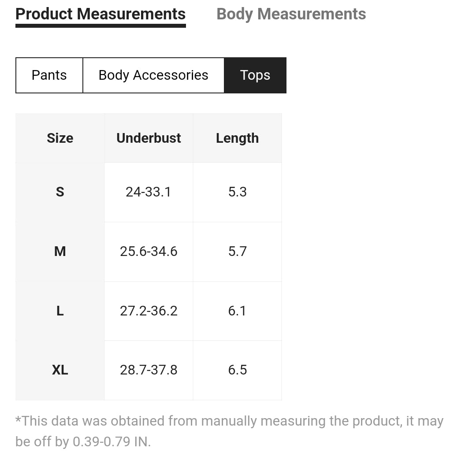Open the Body Accessories size chart
476x456 pixels.
point(153,75)
